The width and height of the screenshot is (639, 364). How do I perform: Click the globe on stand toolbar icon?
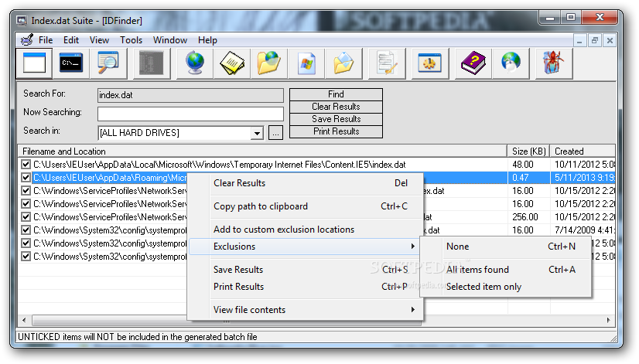pos(195,63)
